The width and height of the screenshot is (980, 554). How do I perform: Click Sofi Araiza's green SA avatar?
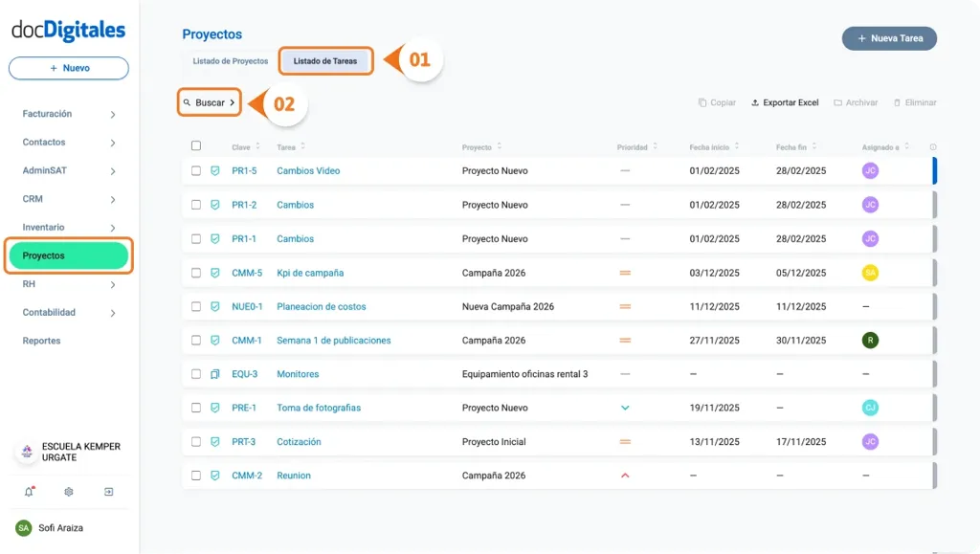tap(26, 527)
